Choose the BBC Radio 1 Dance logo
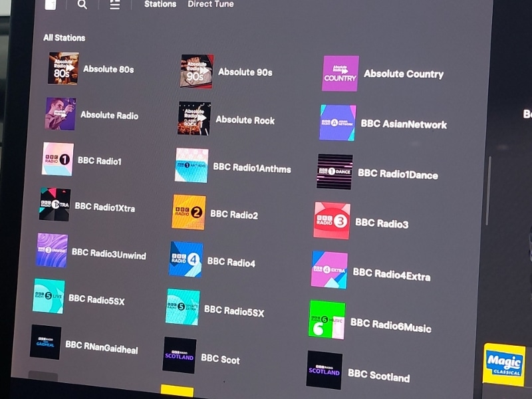This screenshot has width=532, height=399. [x=334, y=172]
